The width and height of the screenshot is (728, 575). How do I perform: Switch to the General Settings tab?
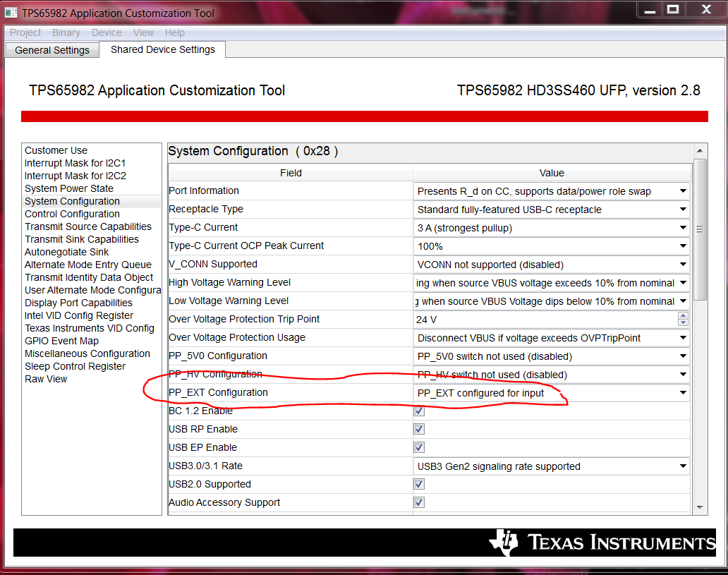[52, 50]
